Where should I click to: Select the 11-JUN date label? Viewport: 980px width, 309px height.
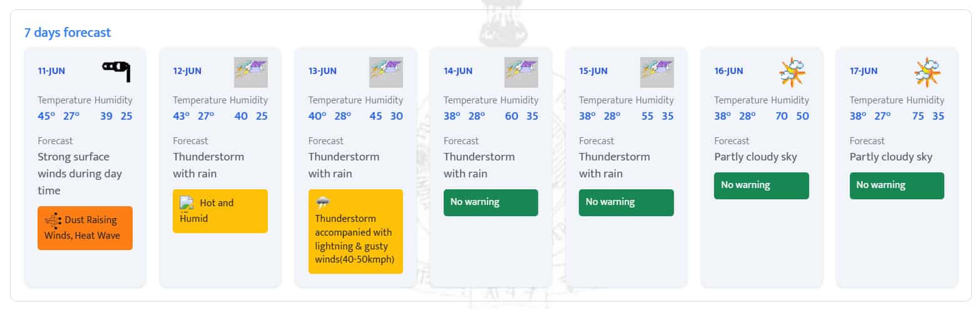tap(51, 71)
